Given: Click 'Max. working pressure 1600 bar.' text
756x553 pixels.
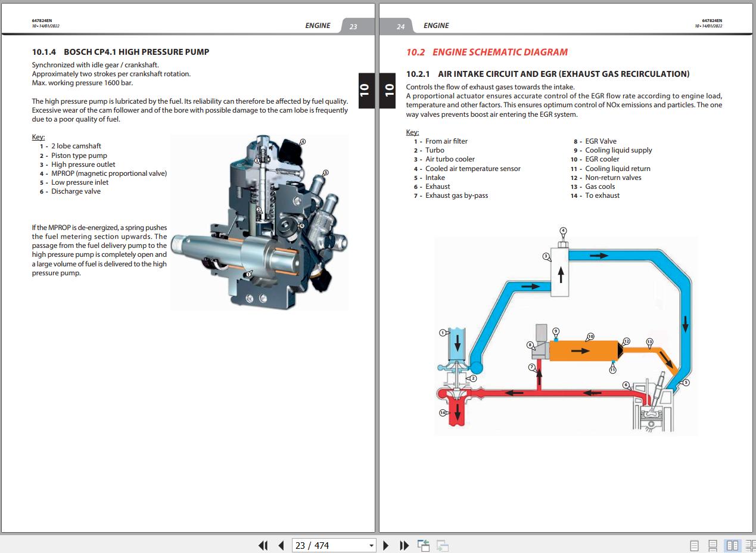Looking at the screenshot, I should 82,83.
